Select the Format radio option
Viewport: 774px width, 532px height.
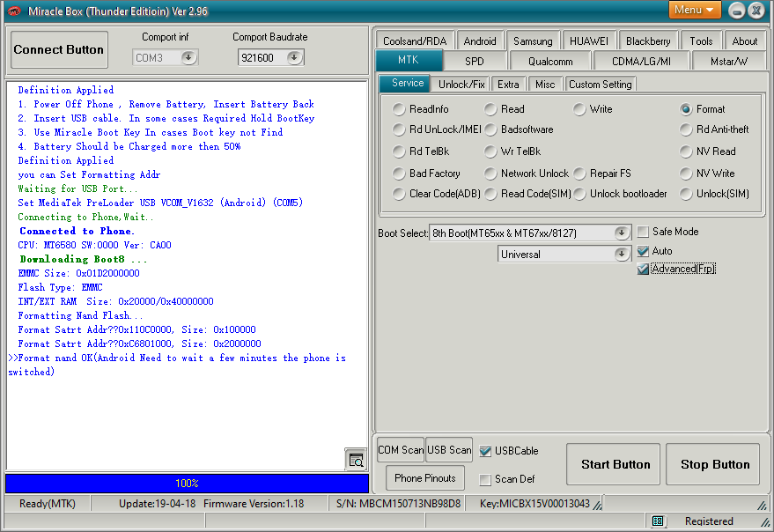(x=703, y=109)
